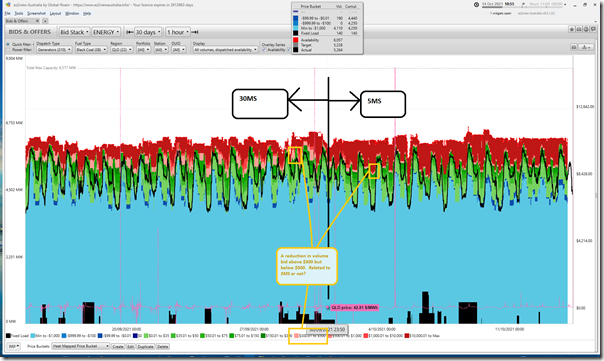Viewport: 604px width, 361px height.
Task: Open Station filter dropdown
Action: (161, 50)
